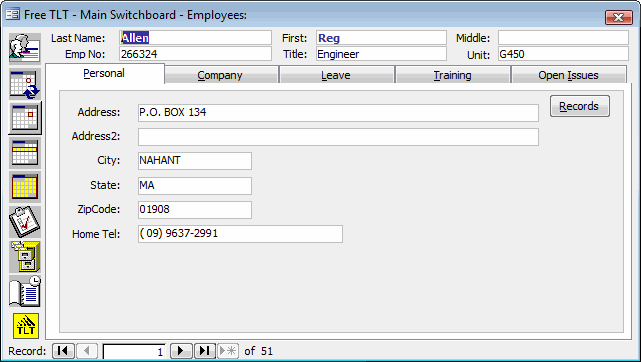Click the ZipCode field 01908

[195, 210]
